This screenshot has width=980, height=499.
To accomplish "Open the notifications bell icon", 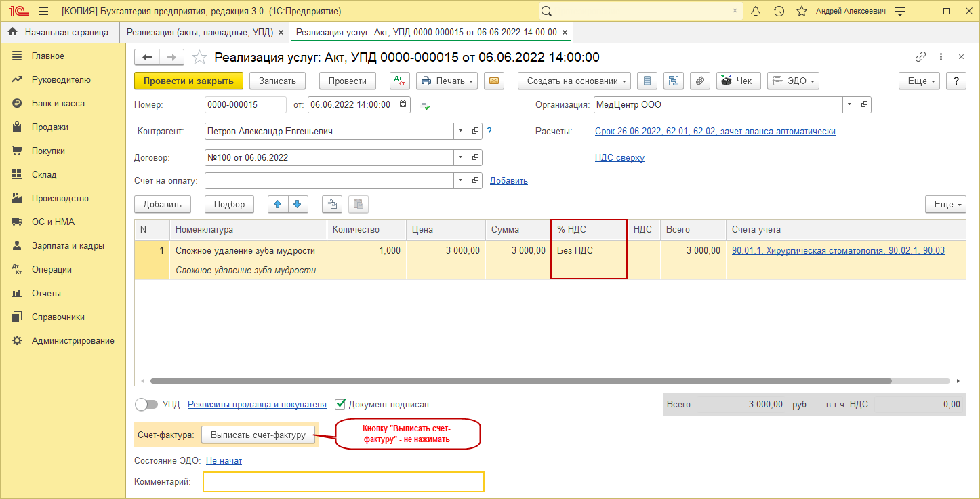I will pos(756,12).
